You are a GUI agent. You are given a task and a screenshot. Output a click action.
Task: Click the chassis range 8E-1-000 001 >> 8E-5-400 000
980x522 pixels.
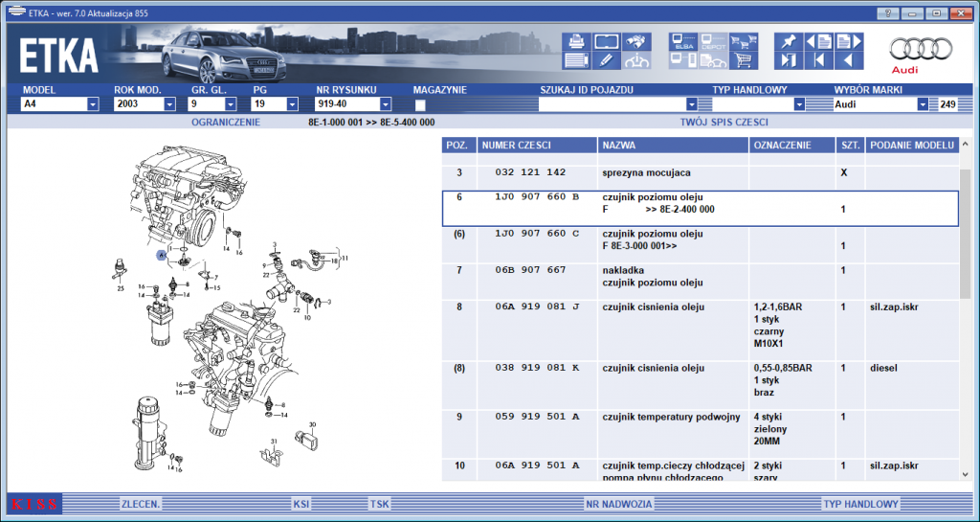tap(371, 123)
